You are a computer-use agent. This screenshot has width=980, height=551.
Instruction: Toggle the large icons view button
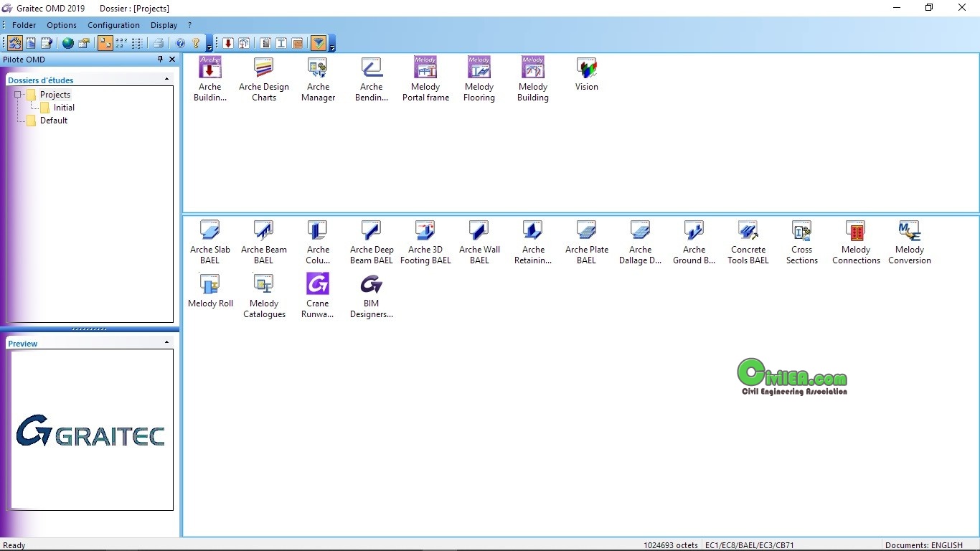click(x=105, y=43)
